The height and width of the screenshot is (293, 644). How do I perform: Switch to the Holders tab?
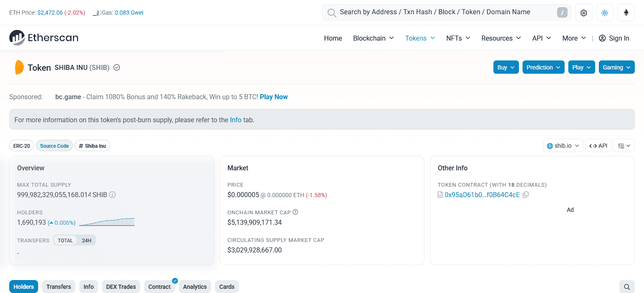pyautogui.click(x=24, y=287)
